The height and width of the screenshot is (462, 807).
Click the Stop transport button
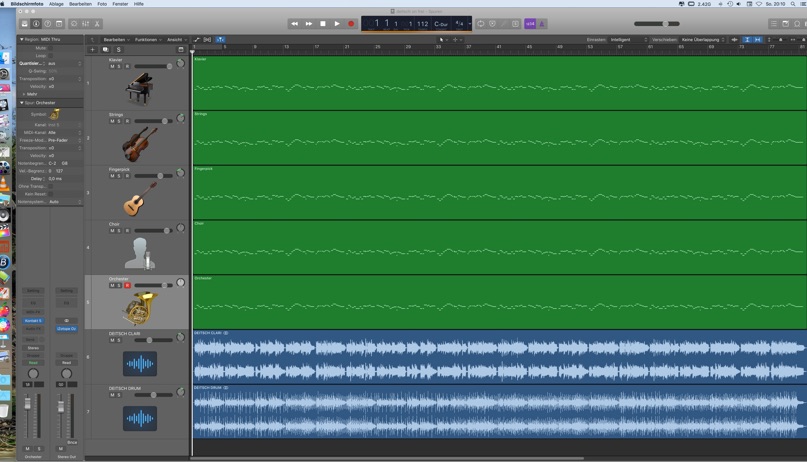click(x=323, y=24)
